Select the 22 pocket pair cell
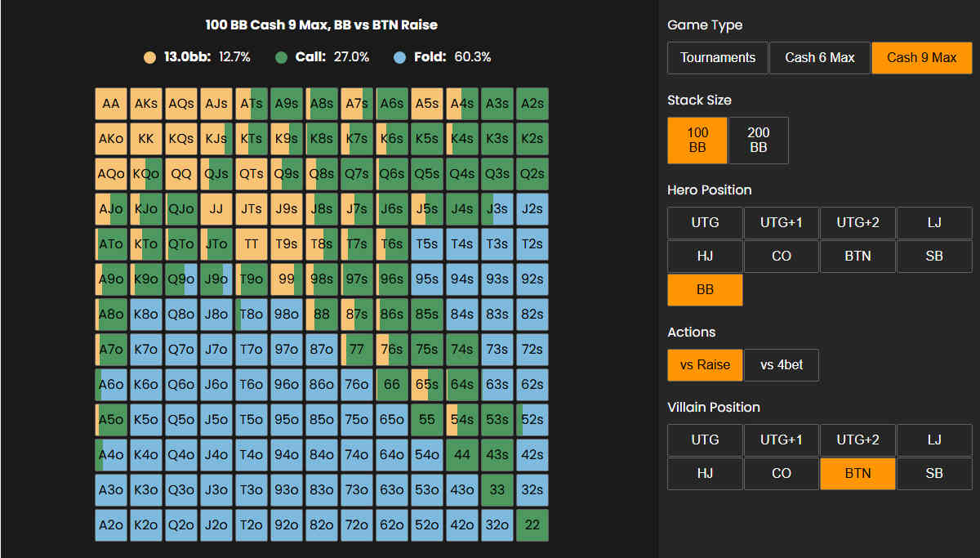The height and width of the screenshot is (558, 980). coord(532,525)
